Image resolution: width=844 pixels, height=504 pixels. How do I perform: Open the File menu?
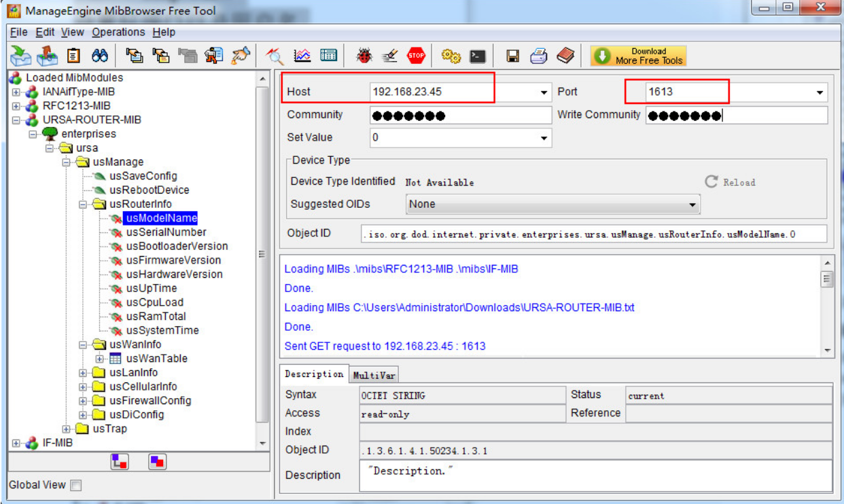coord(19,32)
